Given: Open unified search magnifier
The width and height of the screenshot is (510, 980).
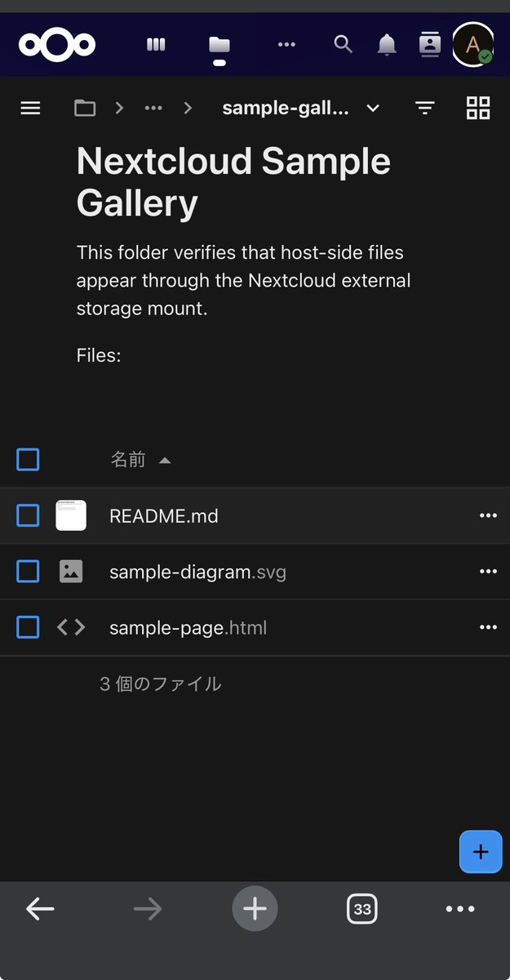Looking at the screenshot, I should pyautogui.click(x=344, y=44).
